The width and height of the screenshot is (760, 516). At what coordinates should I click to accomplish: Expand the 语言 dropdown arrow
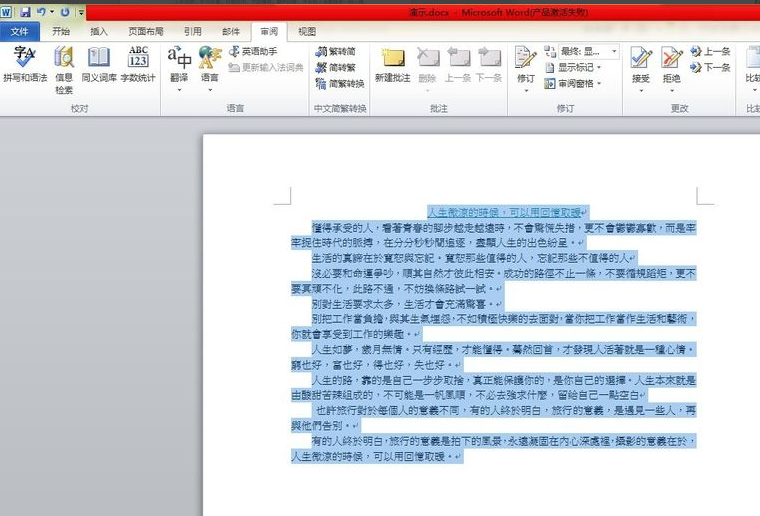[210, 90]
